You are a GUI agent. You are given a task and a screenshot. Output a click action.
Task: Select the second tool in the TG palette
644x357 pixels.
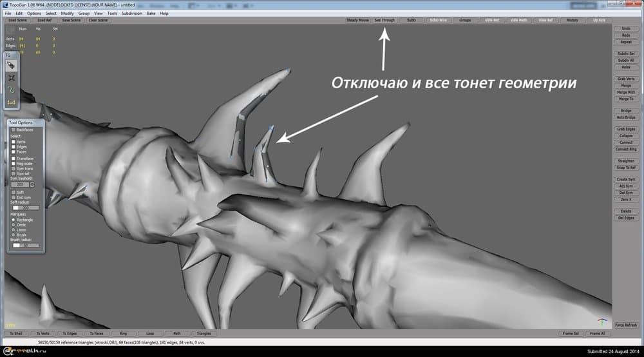[11, 77]
